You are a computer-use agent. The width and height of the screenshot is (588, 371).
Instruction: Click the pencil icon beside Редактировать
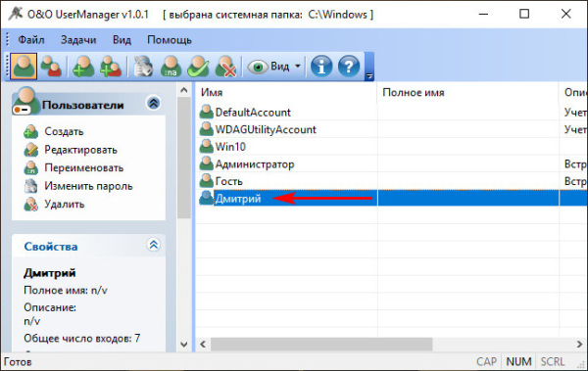(30, 150)
